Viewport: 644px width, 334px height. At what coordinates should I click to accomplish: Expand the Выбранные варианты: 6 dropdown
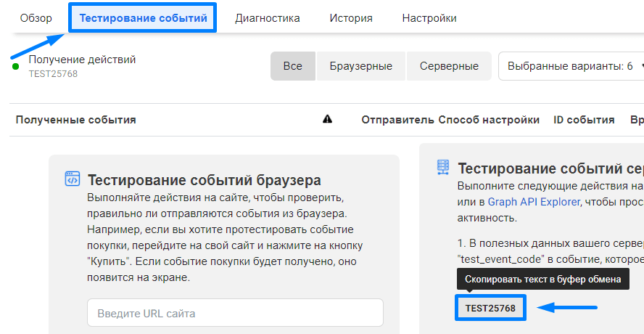pos(569,66)
